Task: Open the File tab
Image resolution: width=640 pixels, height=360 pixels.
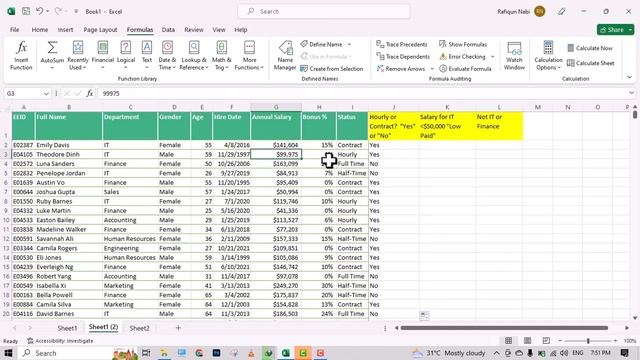Action: (15, 30)
